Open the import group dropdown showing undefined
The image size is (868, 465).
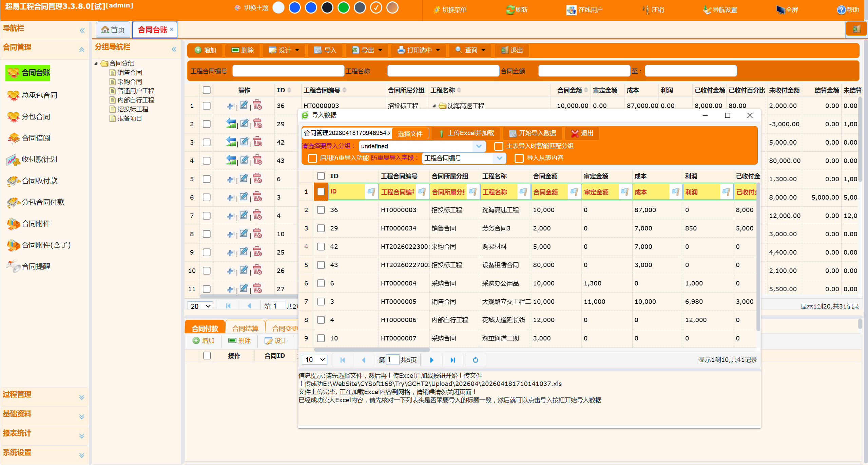tap(479, 146)
